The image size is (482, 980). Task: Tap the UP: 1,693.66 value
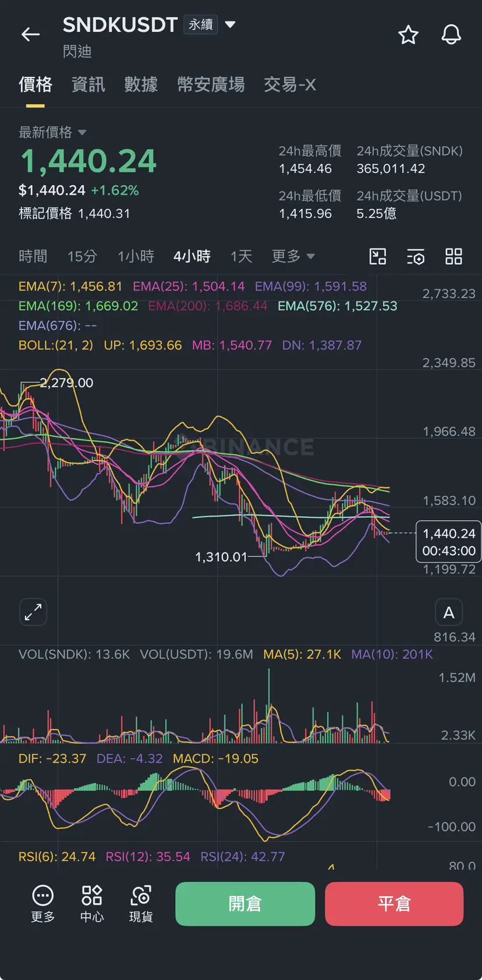click(x=143, y=345)
